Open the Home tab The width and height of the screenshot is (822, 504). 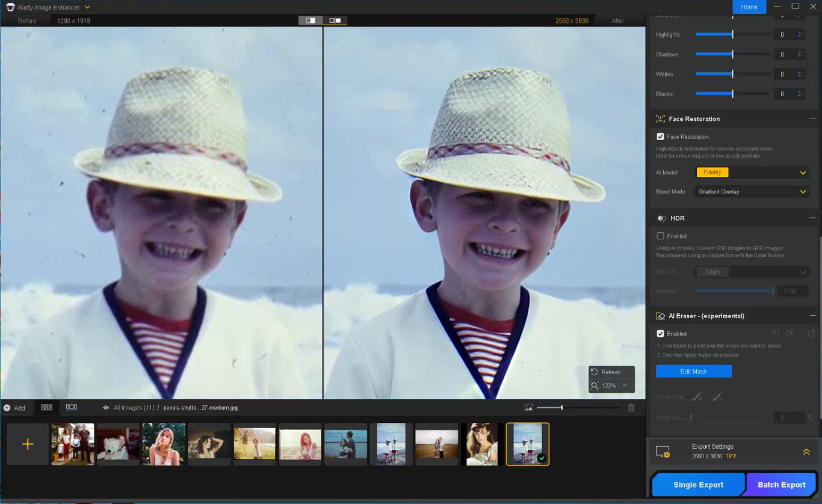tap(749, 7)
